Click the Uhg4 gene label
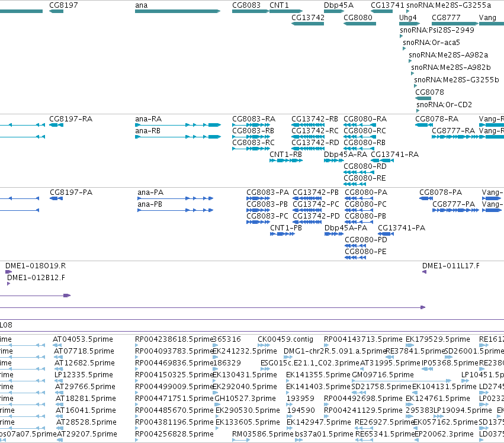504x443 pixels. [407, 18]
